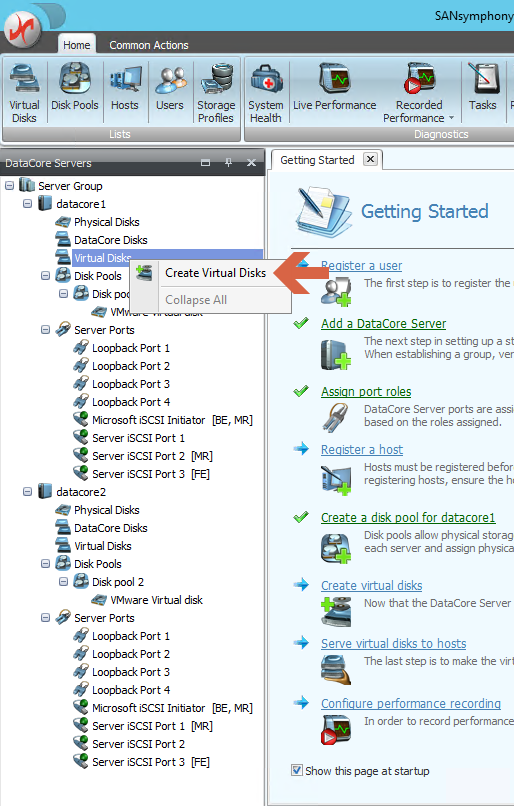
Task: Collapse Disk Pools under datacore1
Action: [45, 276]
